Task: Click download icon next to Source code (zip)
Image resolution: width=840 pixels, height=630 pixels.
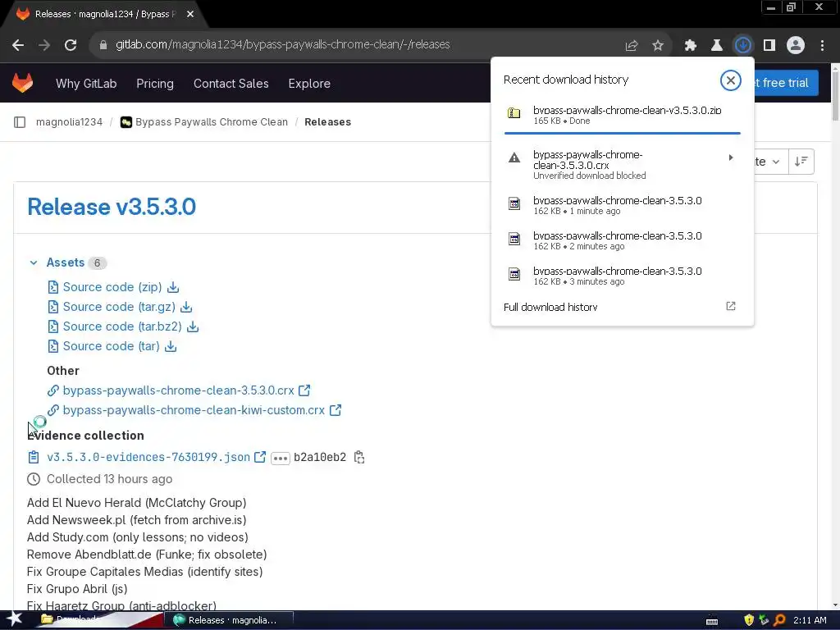Action: (173, 287)
